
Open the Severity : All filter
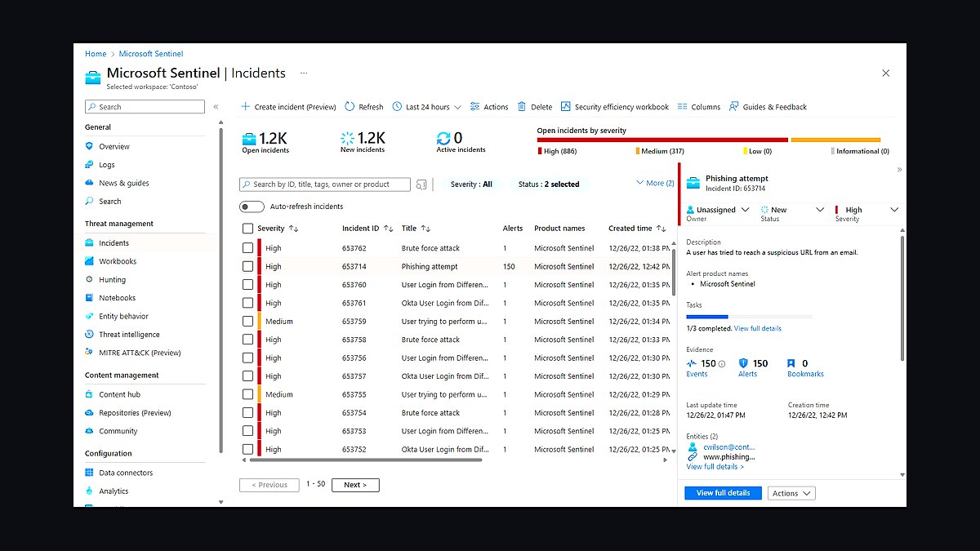click(471, 184)
